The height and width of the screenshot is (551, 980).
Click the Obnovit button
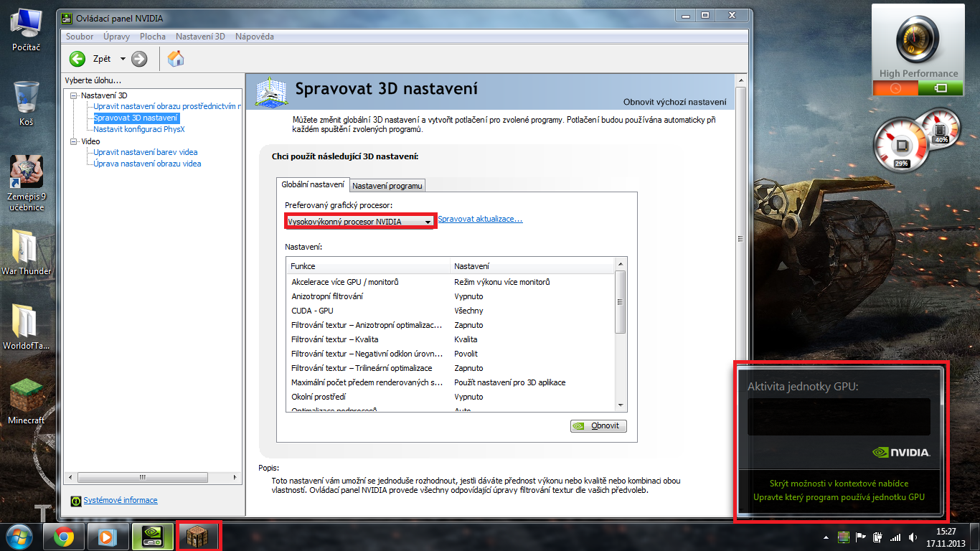pyautogui.click(x=598, y=425)
